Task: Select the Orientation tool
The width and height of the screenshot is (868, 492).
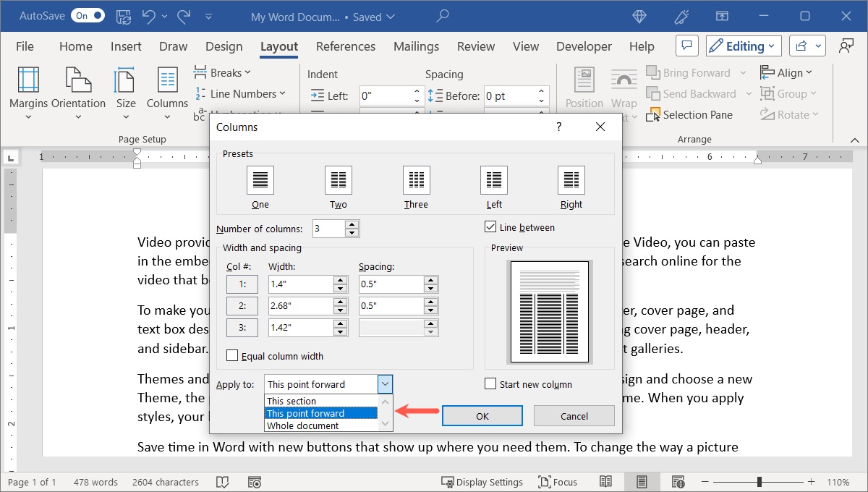Action: [x=78, y=90]
